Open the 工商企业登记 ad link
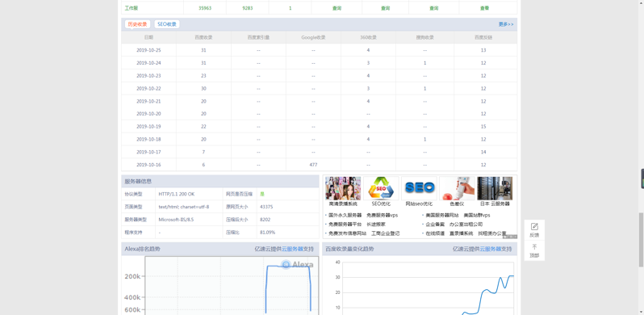 [385, 233]
